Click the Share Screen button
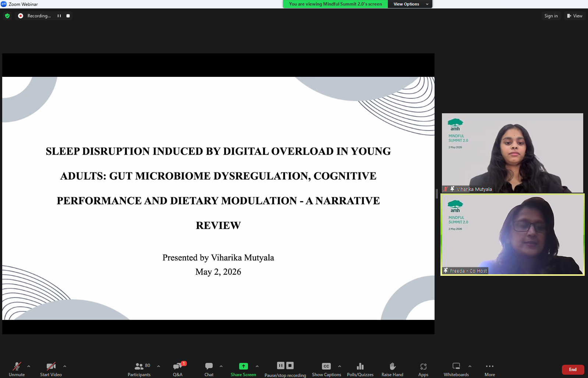 coord(243,369)
